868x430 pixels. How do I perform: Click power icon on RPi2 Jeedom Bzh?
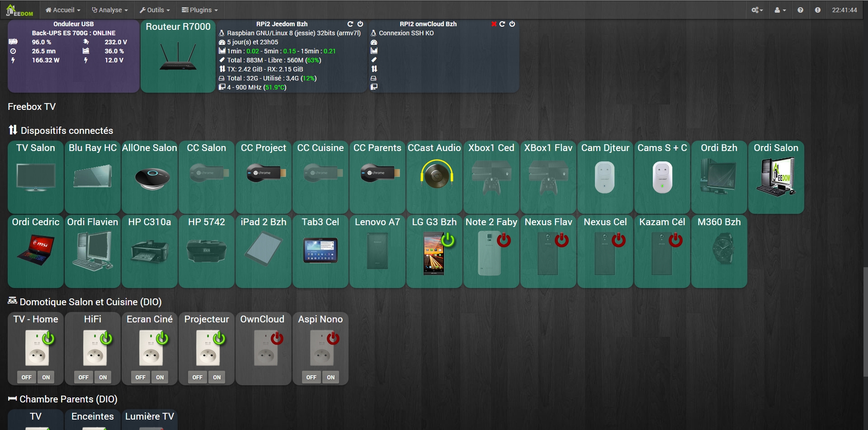tap(360, 24)
